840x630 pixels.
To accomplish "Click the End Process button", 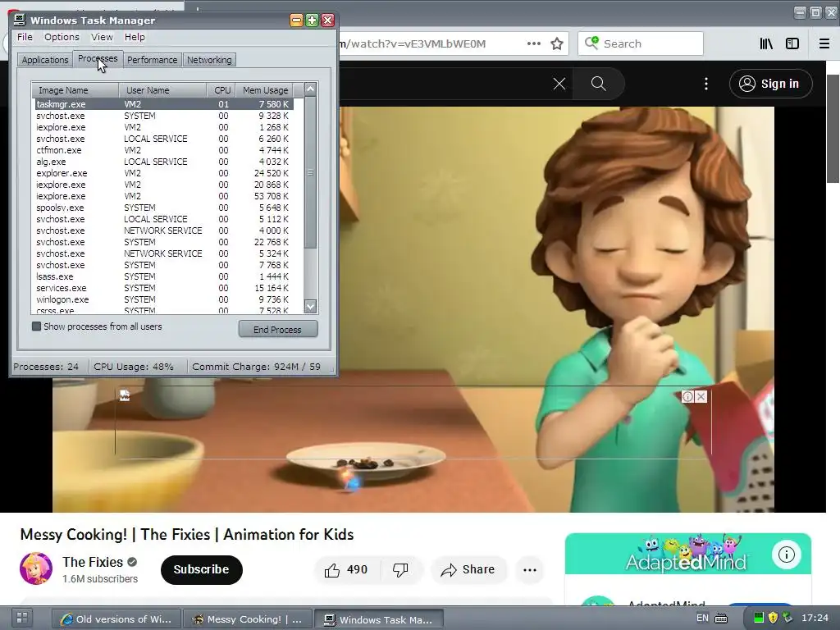I will pos(277,330).
